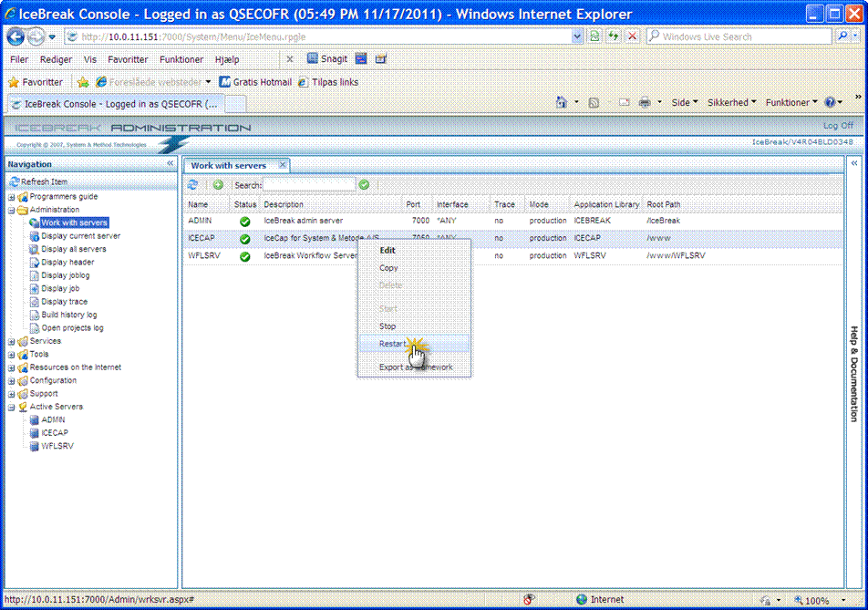The height and width of the screenshot is (610, 868).
Task: Click the printer icon in command bar
Action: (645, 102)
